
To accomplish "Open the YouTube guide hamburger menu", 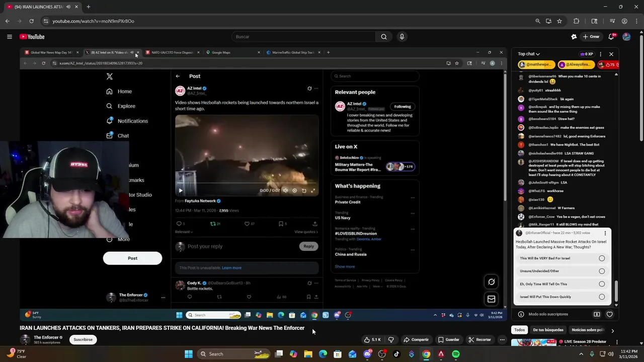I will 9,37.
